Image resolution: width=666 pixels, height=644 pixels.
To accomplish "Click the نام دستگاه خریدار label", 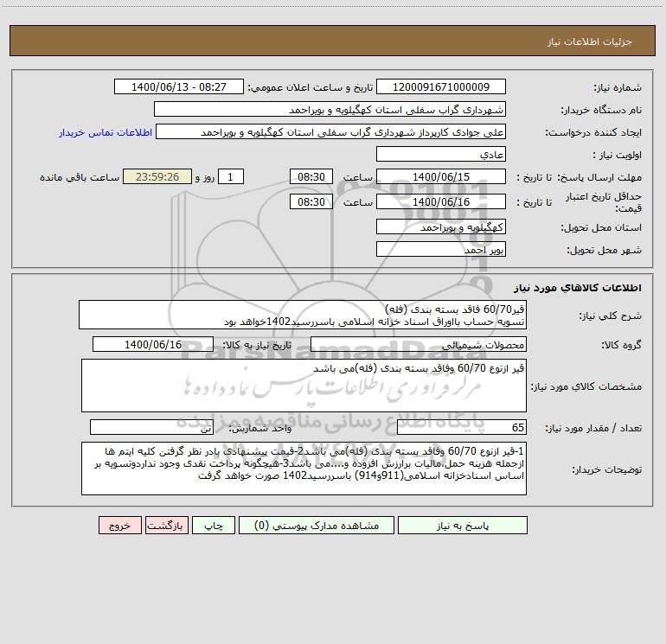I will click(601, 110).
